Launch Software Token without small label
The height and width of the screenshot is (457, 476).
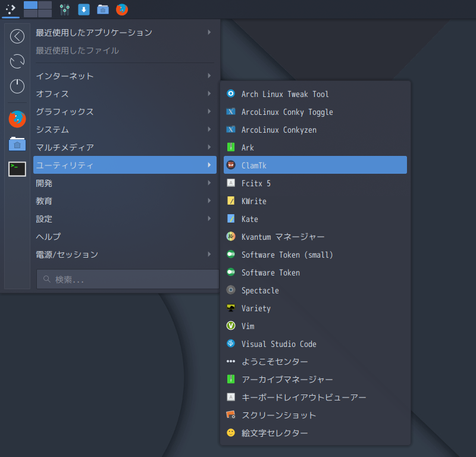[x=315, y=273]
